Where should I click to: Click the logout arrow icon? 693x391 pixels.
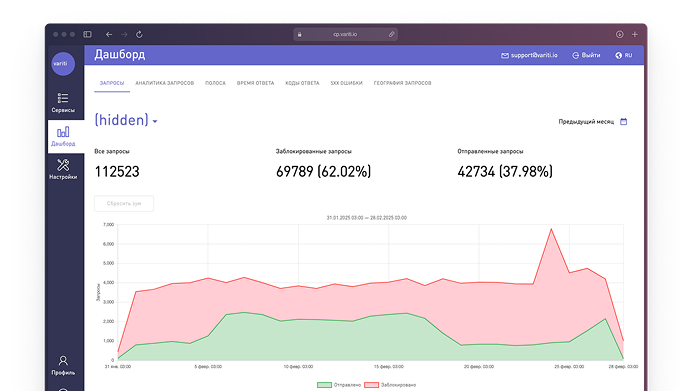point(575,56)
